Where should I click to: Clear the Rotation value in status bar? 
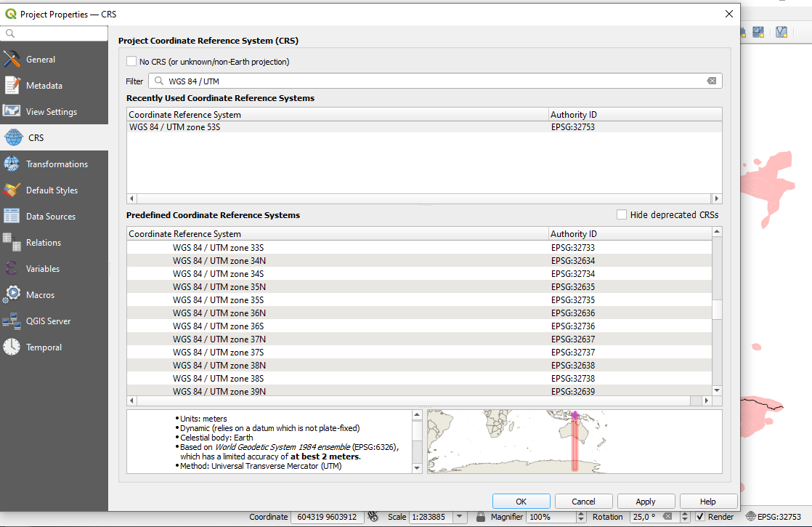click(667, 517)
